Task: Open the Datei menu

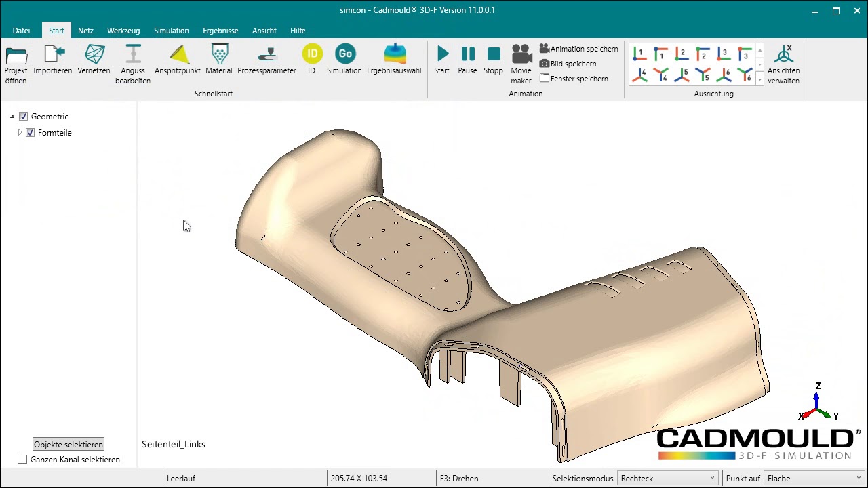Action: point(21,30)
